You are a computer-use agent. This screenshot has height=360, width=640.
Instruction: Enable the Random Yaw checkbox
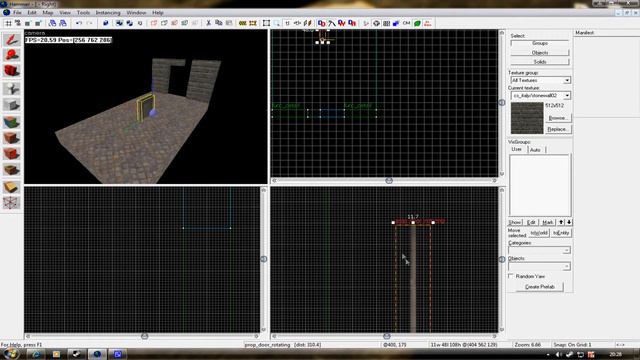click(511, 276)
